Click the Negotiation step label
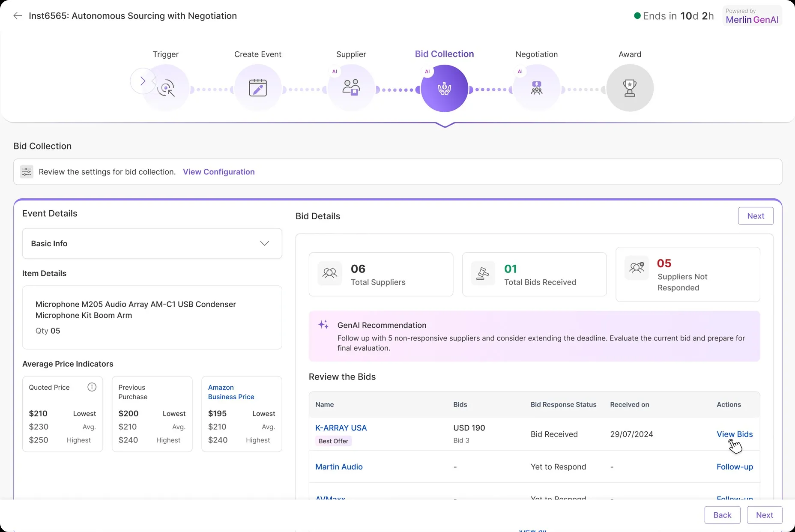Image resolution: width=795 pixels, height=532 pixels. (536, 54)
